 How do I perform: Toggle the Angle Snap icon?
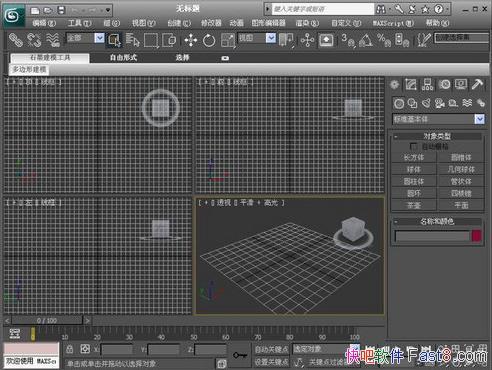click(x=366, y=40)
